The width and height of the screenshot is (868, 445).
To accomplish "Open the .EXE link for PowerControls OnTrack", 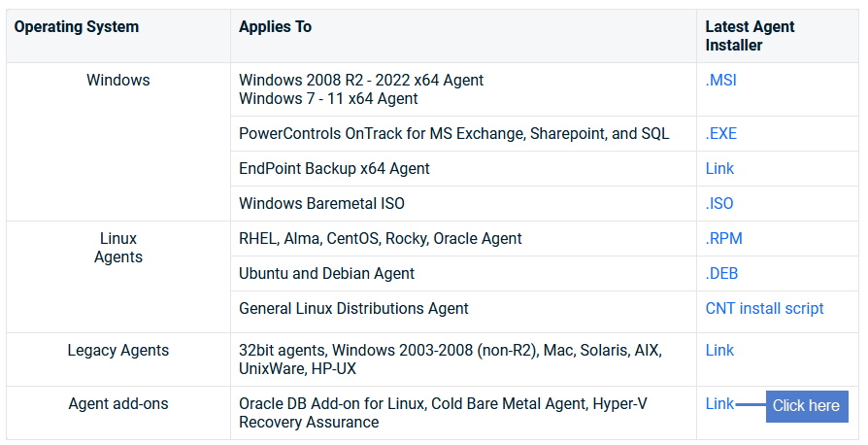I will pyautogui.click(x=720, y=133).
